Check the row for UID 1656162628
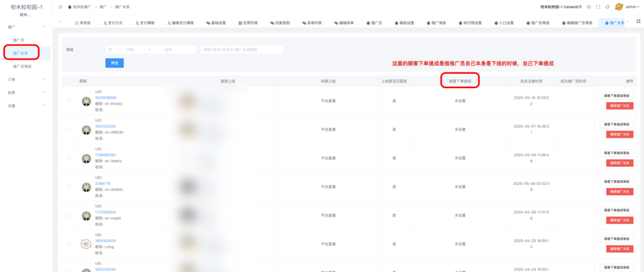The width and height of the screenshot is (644, 272). click(x=69, y=244)
